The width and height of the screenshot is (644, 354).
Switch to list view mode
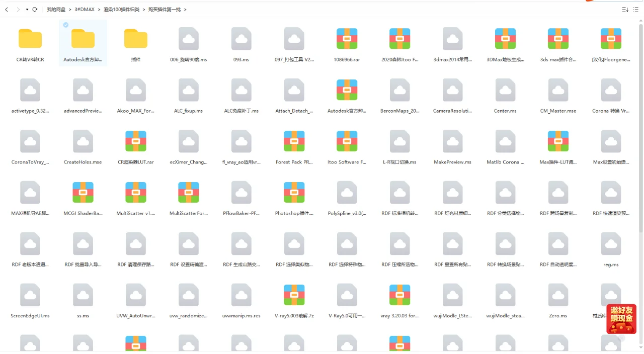tap(636, 10)
